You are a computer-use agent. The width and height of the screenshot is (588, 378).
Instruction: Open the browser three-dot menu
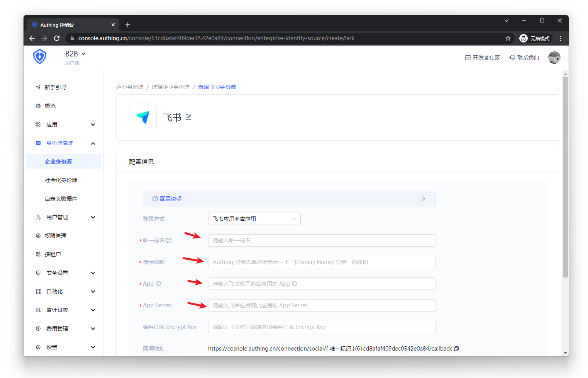[560, 38]
